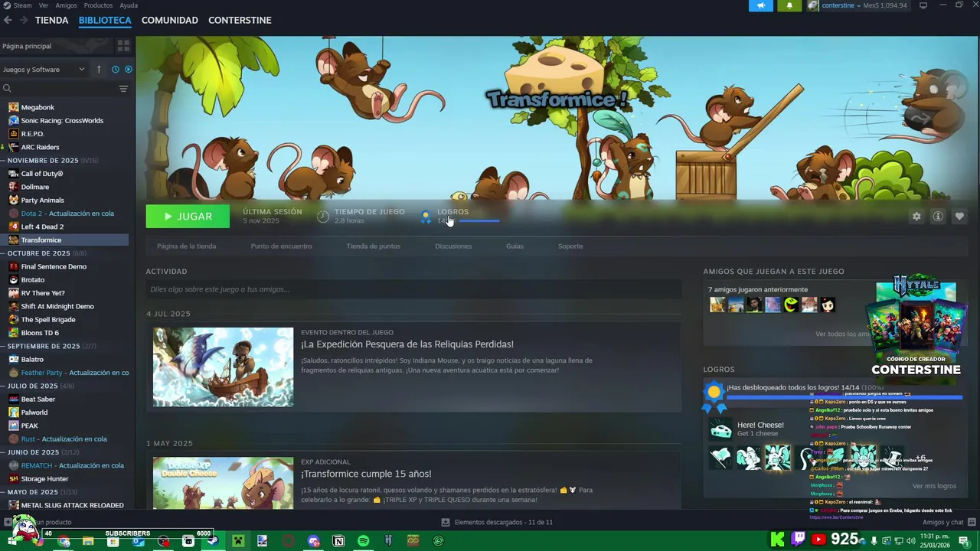Collapse the NOVIEMBRE DE 2025 group
The height and width of the screenshot is (551, 980).
pyautogui.click(x=54, y=161)
